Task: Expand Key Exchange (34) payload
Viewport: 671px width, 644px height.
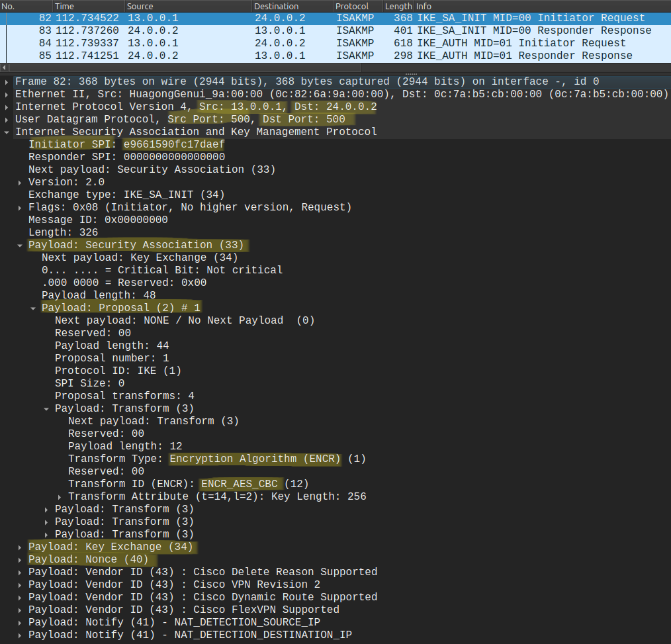Action: click(20, 547)
